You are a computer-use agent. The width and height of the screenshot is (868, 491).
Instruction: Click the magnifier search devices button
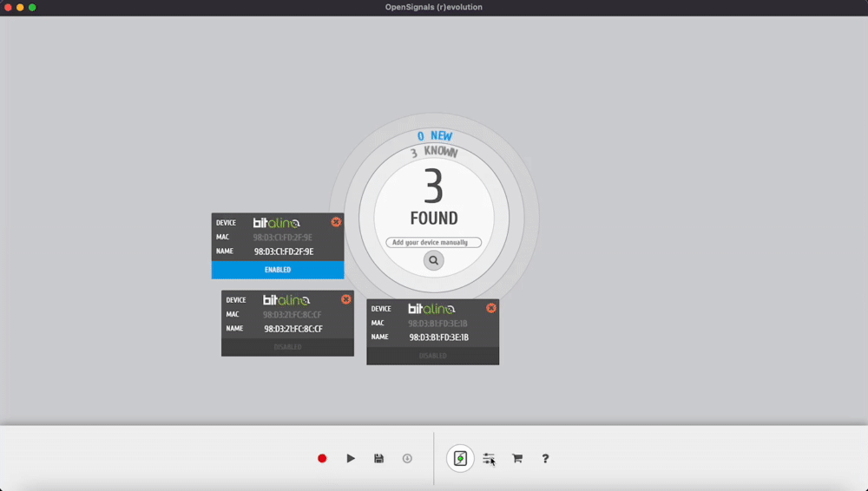(x=433, y=260)
